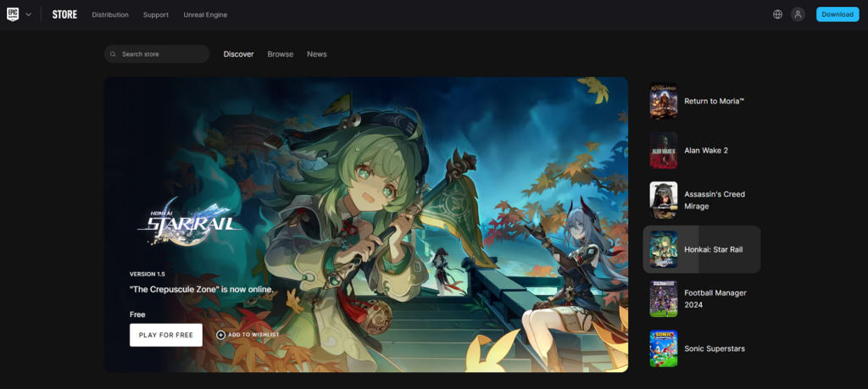Screen dimensions: 868x389
Task: Open the Support menu item
Action: [156, 15]
